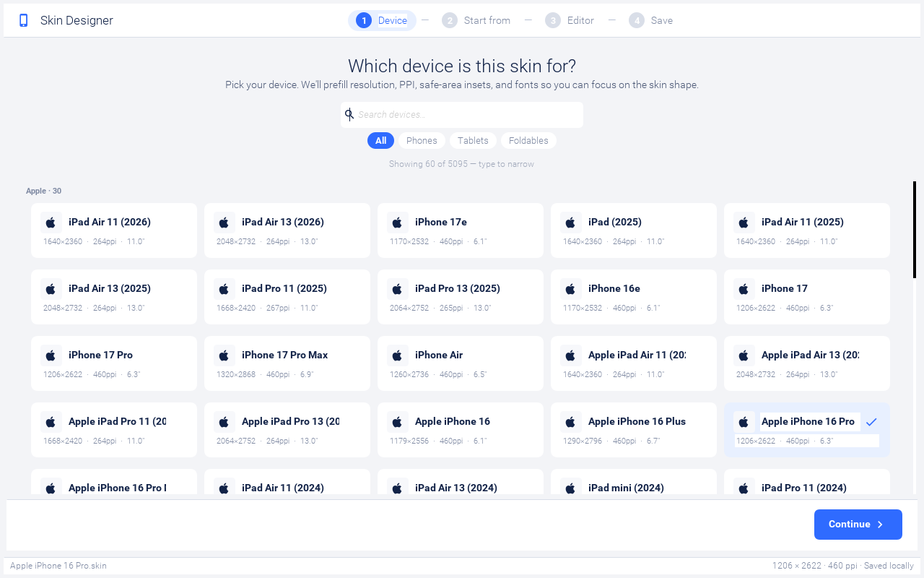Click Apple logo on iPad Air 13 (2025) card

pos(51,289)
